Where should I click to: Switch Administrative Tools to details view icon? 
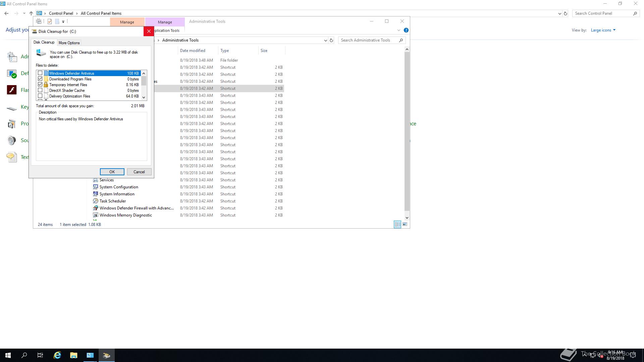point(397,224)
